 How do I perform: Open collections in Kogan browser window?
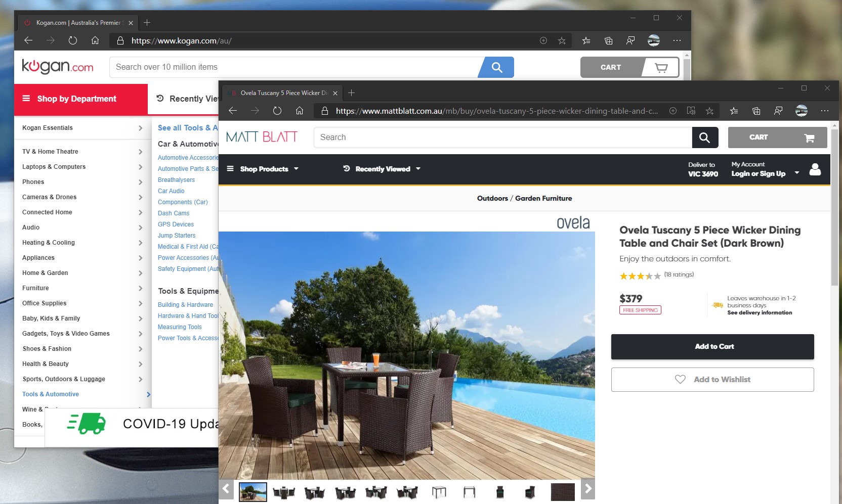click(x=608, y=40)
